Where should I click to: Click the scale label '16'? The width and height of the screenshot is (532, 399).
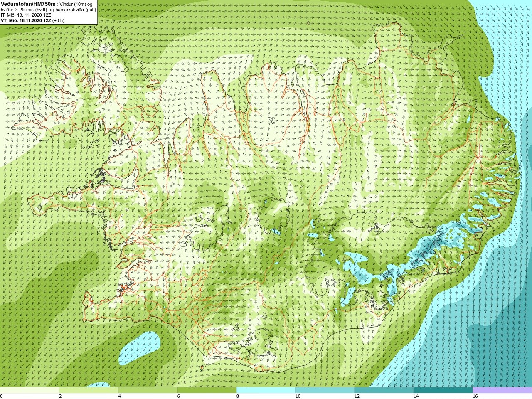coord(475,396)
